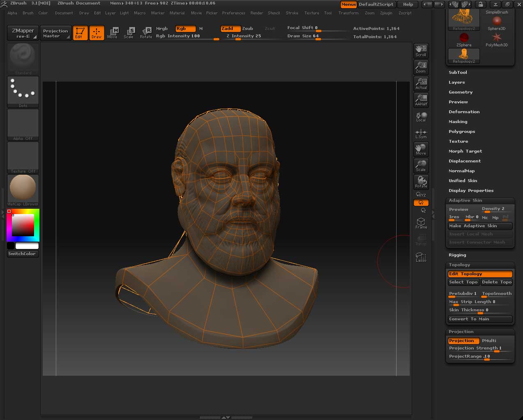Viewport: 523px width, 420px height.
Task: Open the Preferences menu
Action: [x=234, y=13]
